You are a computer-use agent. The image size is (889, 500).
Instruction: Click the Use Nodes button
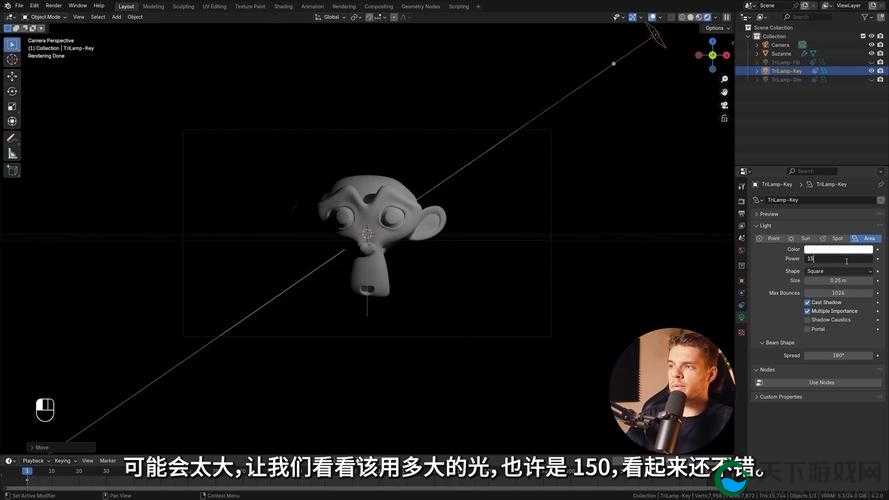pos(821,383)
